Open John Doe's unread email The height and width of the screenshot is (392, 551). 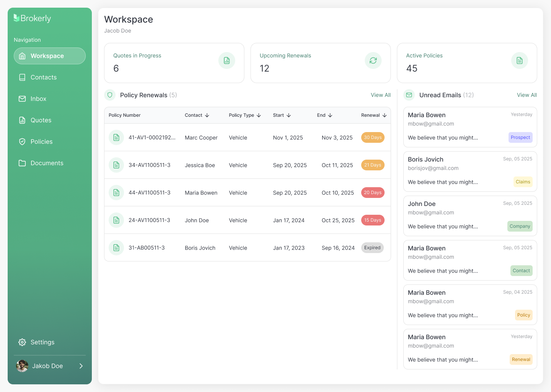point(470,216)
